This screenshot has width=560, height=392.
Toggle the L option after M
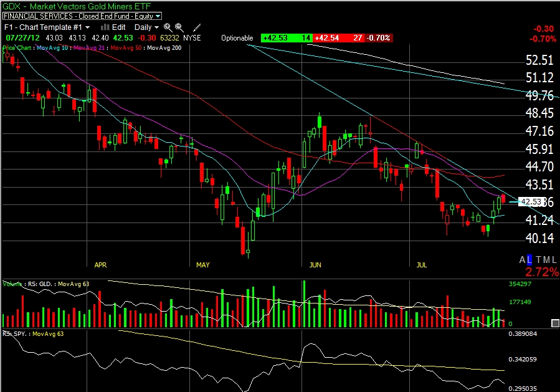tap(554, 260)
